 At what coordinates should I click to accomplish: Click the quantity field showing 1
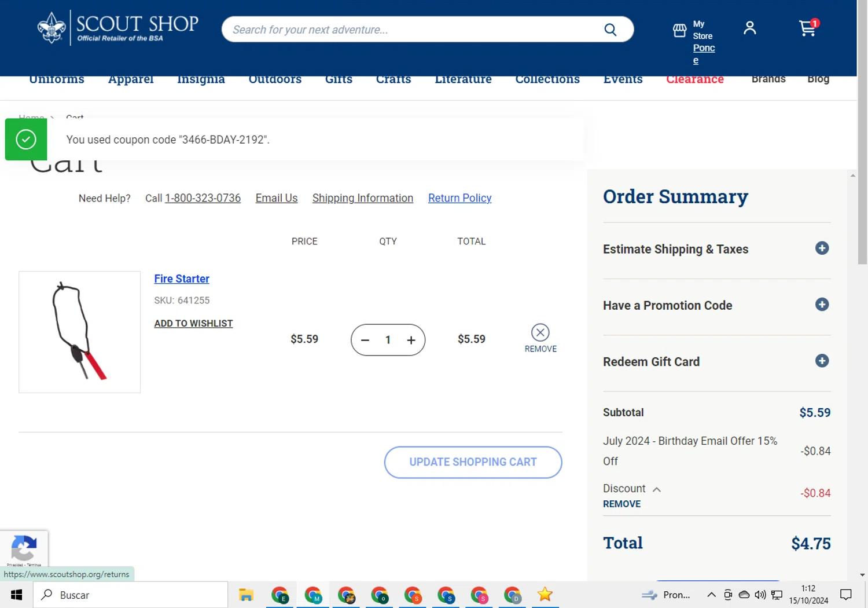click(388, 340)
